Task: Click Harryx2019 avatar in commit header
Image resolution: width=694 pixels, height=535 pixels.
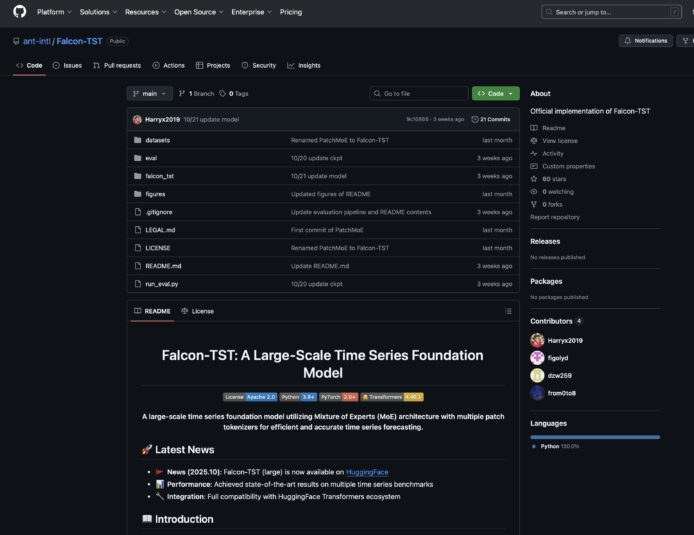Action: [137, 119]
